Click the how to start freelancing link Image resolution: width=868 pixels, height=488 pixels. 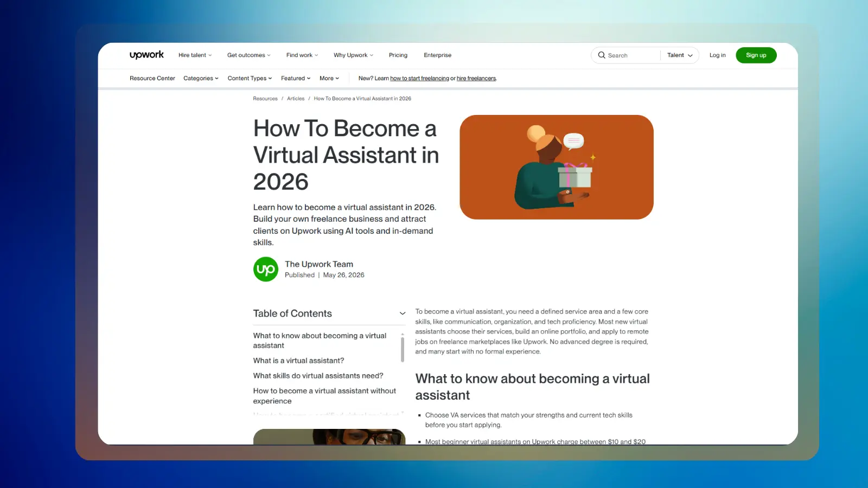click(419, 79)
